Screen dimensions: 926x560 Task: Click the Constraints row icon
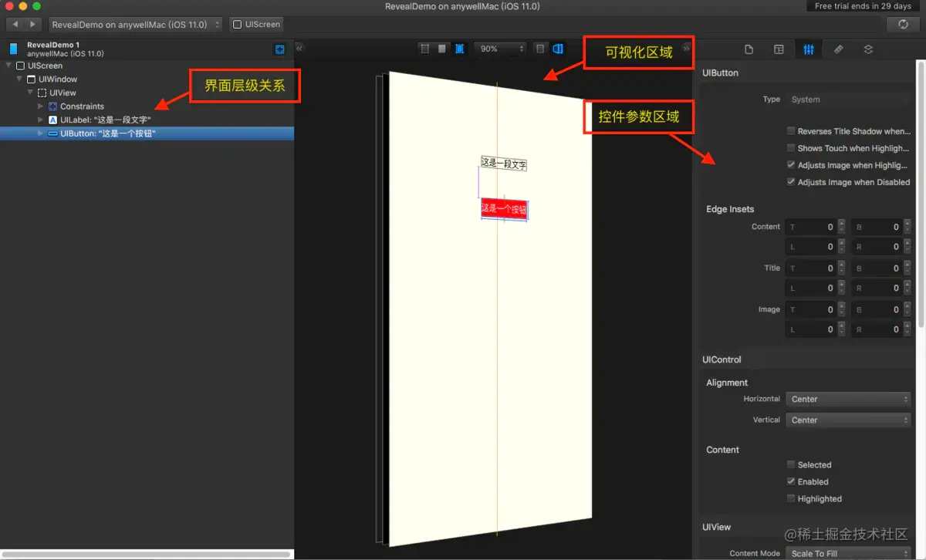52,106
